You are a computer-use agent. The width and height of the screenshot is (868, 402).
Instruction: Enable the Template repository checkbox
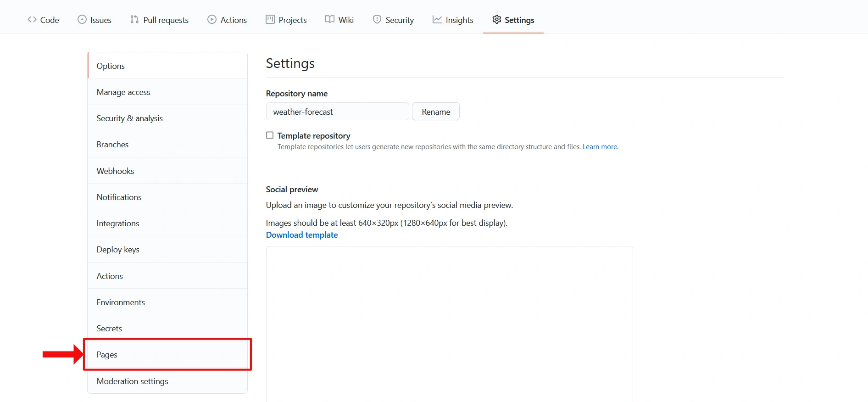click(x=270, y=135)
